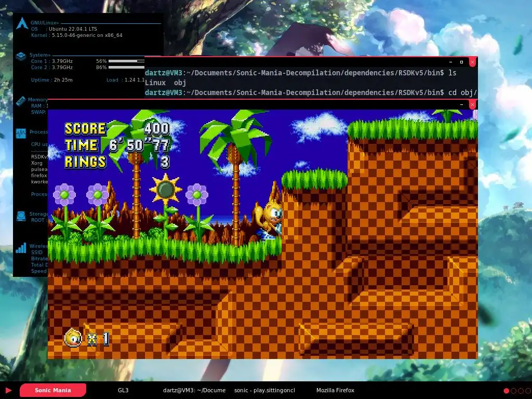Select the active red first workspace dot

[x=506, y=391]
